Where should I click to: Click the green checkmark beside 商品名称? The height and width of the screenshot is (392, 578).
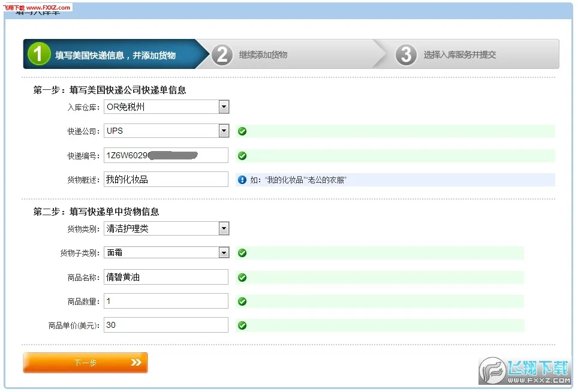(242, 278)
